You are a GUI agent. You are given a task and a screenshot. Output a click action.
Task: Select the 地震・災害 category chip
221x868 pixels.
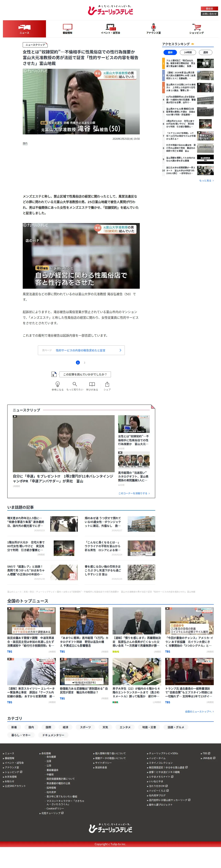tap(149, 727)
